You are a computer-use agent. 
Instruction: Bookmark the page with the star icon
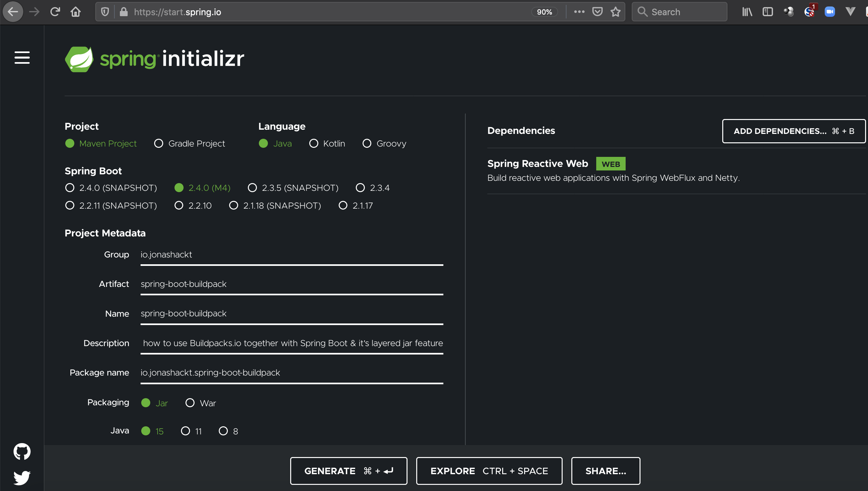(x=615, y=12)
